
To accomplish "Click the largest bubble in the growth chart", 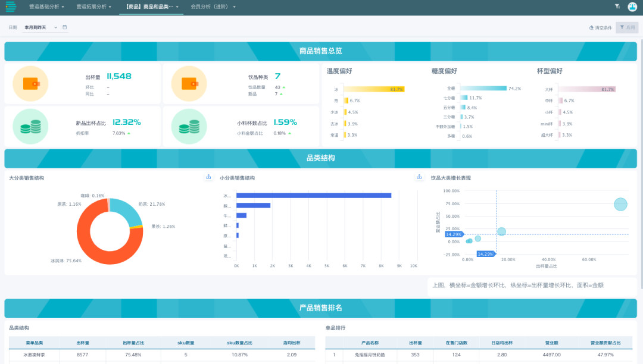I will (620, 205).
